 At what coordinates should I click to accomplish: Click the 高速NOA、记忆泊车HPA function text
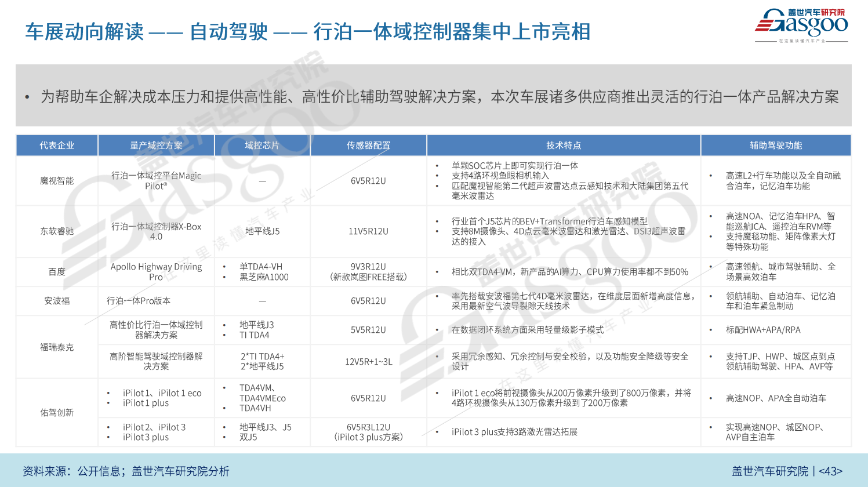tap(781, 221)
